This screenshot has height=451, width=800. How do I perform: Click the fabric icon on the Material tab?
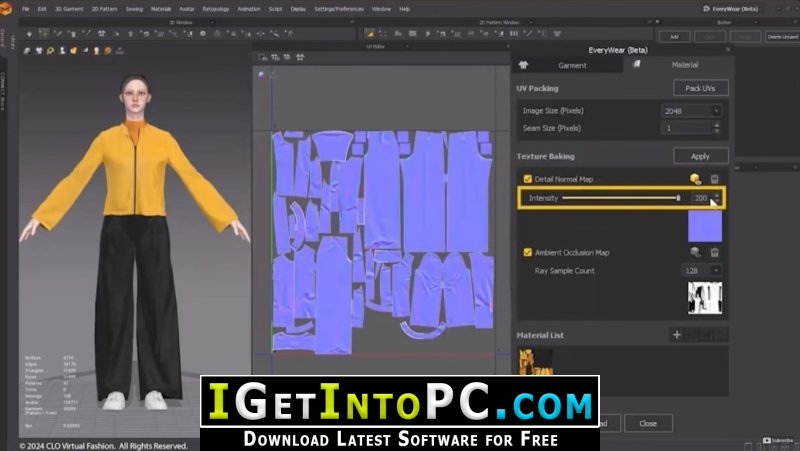tap(636, 64)
